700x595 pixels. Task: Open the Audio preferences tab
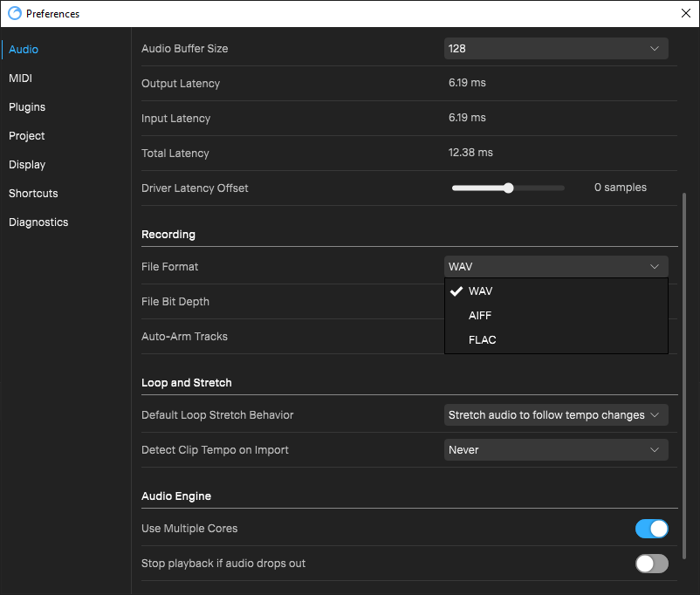[x=24, y=50]
